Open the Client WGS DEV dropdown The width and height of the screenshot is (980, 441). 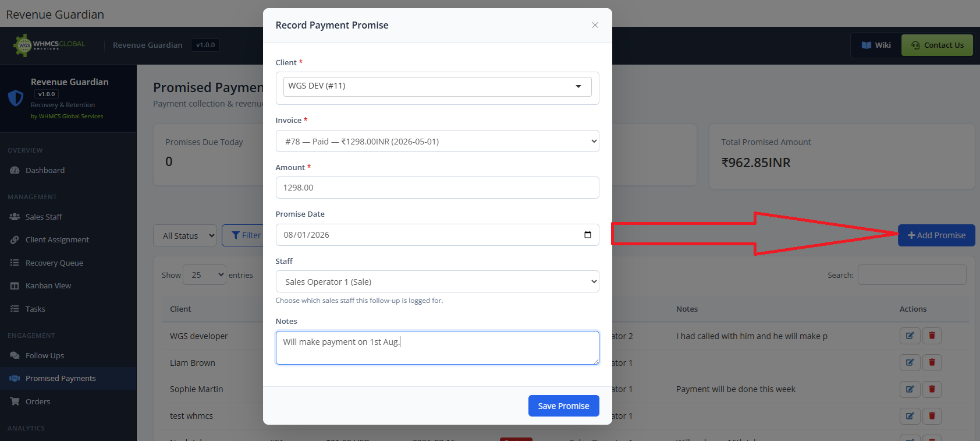[437, 86]
